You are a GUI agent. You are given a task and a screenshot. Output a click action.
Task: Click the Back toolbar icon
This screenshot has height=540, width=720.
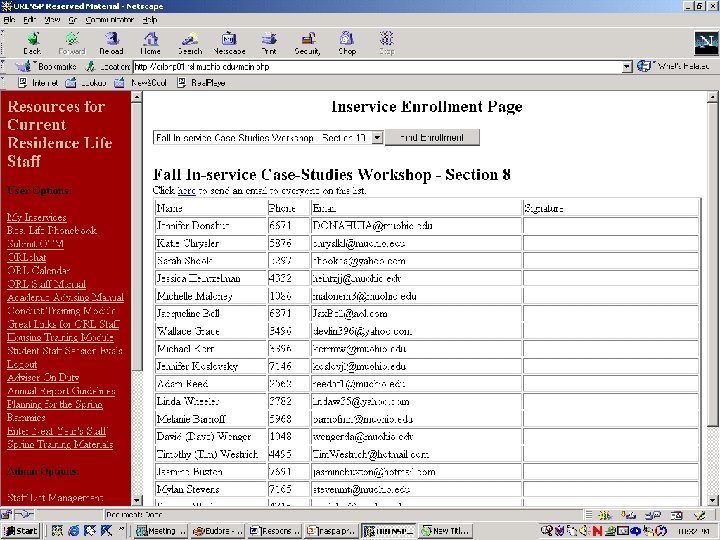[32, 41]
